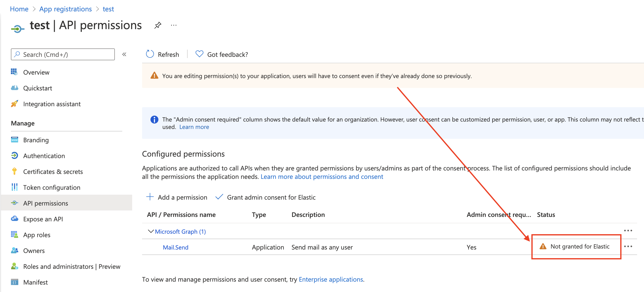Image resolution: width=644 pixels, height=292 pixels.
Task: Open Certificates & secrets
Action: [x=53, y=172]
